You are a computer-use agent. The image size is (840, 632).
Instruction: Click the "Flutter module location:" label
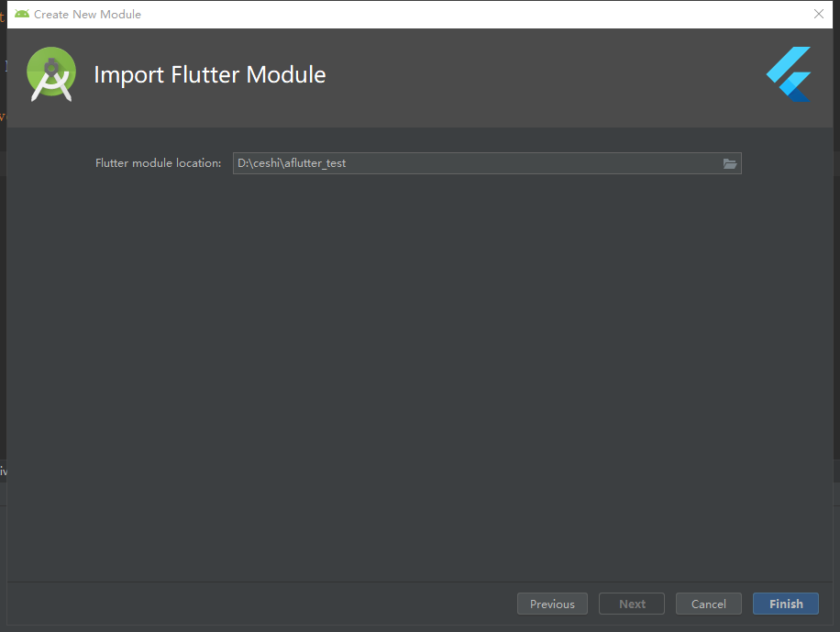point(158,163)
